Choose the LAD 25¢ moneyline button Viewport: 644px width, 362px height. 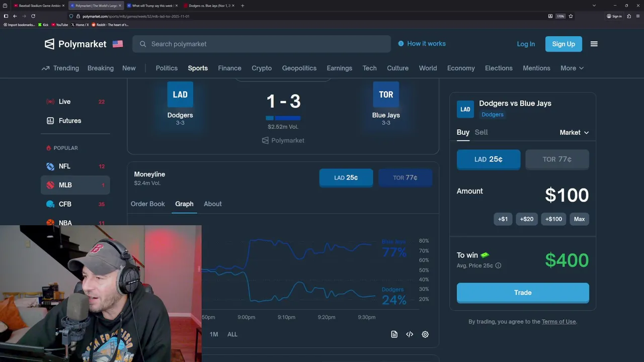tap(346, 177)
